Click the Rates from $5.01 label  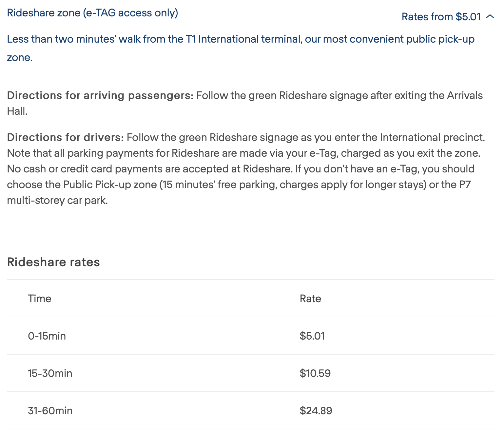441,16
